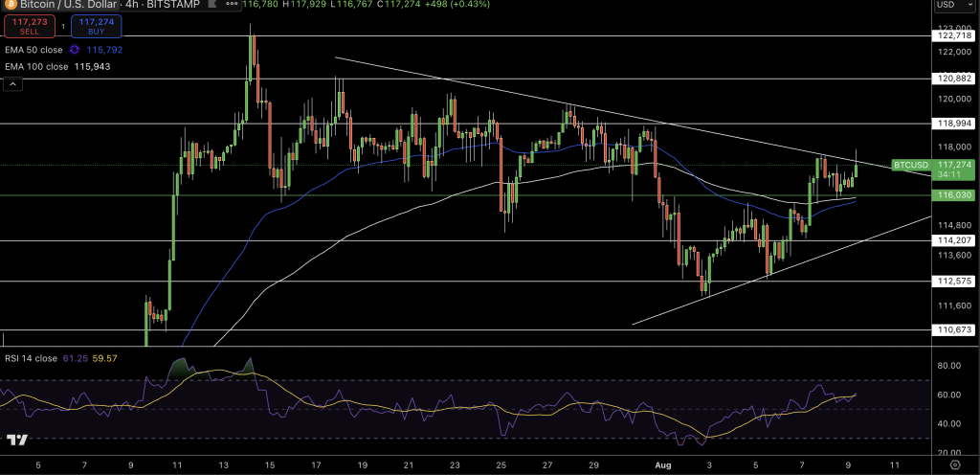This screenshot has height=475, width=980.
Task: Click the 120,000 price axis tick
Action: [x=954, y=99]
